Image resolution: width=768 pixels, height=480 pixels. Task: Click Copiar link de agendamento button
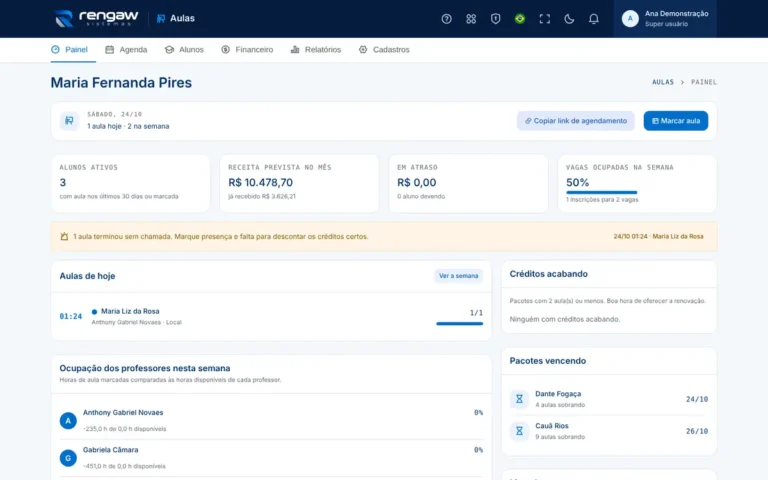click(x=576, y=121)
